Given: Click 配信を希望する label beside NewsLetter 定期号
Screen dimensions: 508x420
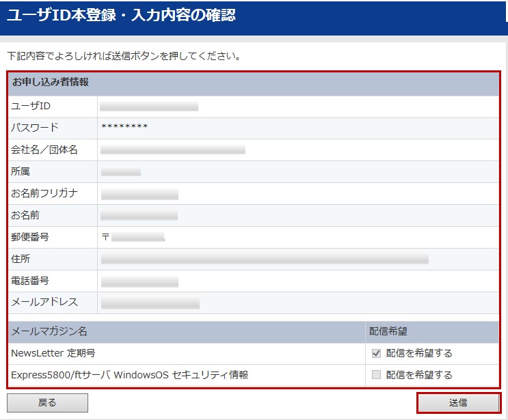Looking at the screenshot, I should pyautogui.click(x=418, y=353).
